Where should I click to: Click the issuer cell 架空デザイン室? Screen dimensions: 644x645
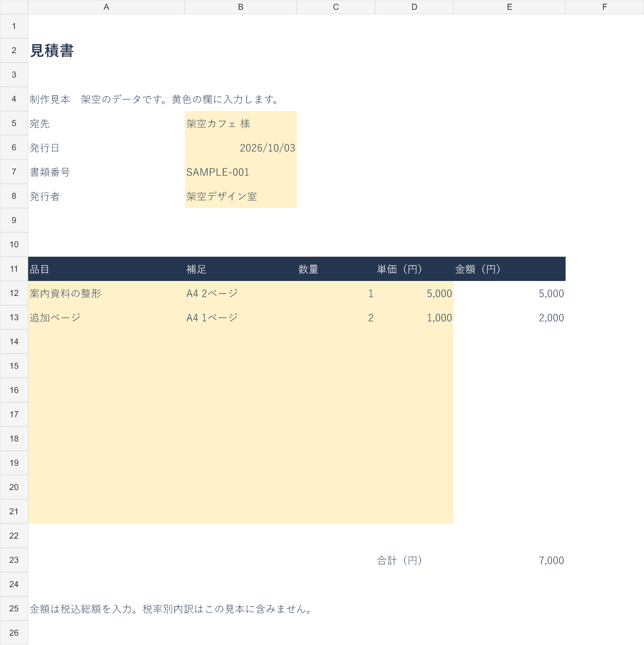pos(241,196)
